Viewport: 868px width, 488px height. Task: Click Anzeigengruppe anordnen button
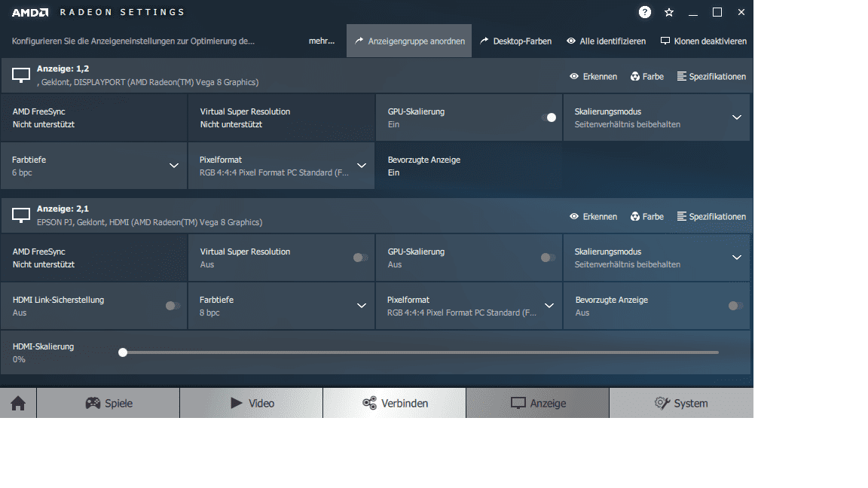[x=409, y=41]
